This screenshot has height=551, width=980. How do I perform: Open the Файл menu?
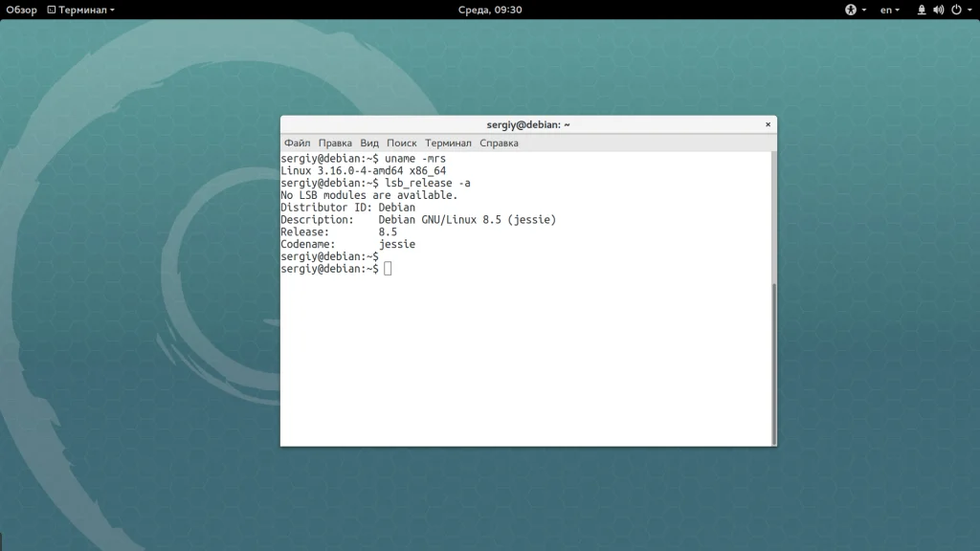coord(297,143)
